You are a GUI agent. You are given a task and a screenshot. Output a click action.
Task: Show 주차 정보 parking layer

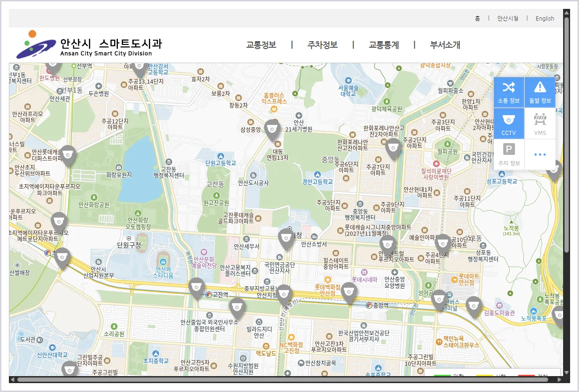pyautogui.click(x=509, y=154)
